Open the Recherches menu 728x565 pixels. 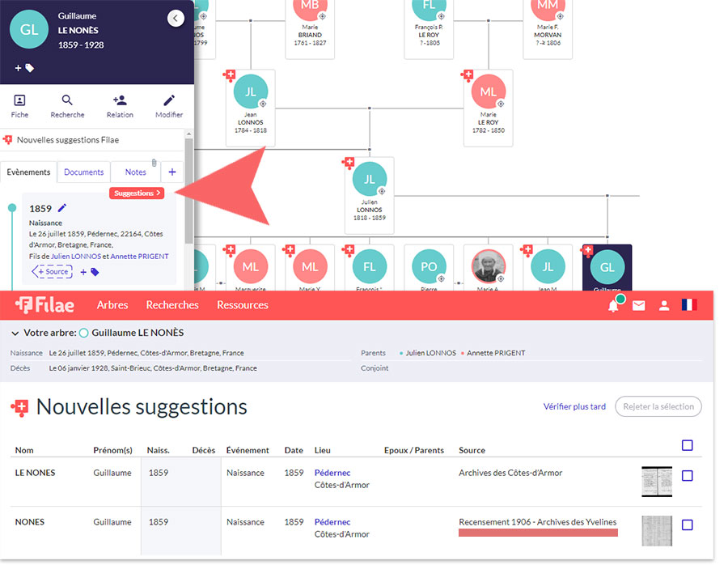pos(172,305)
